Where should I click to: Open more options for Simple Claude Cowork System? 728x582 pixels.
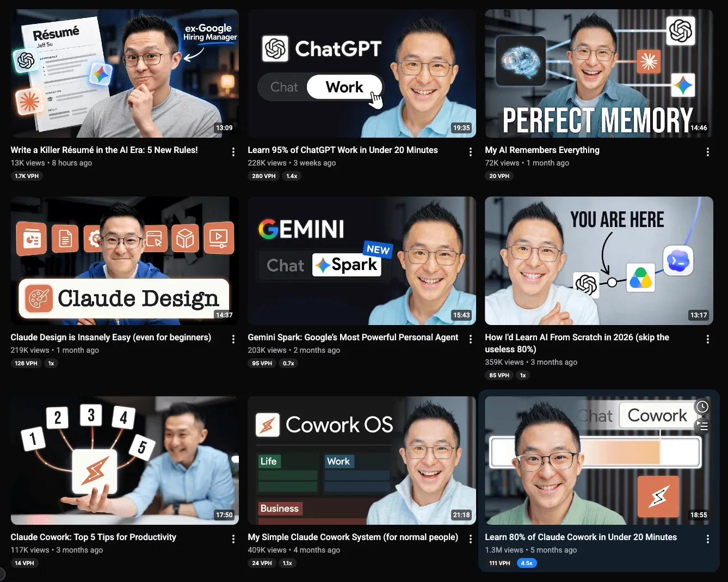[x=471, y=539]
